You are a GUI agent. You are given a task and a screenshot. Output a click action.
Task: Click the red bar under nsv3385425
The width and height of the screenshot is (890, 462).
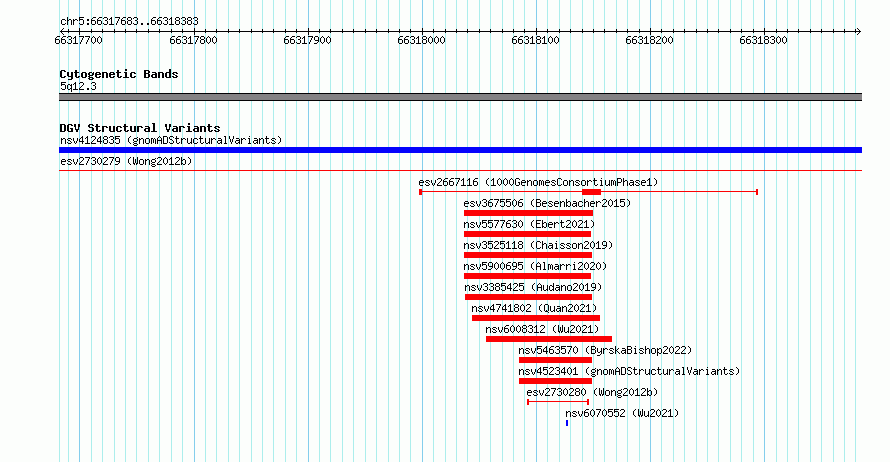pos(528,297)
